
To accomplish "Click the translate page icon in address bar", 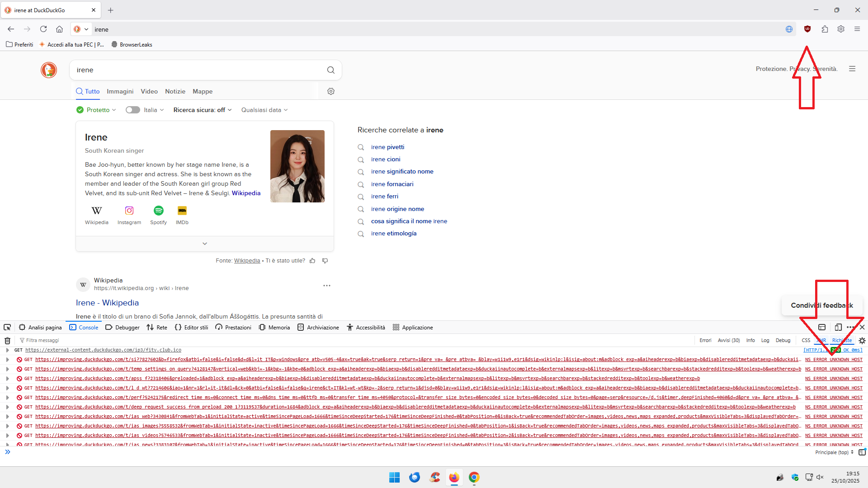I will coord(789,29).
